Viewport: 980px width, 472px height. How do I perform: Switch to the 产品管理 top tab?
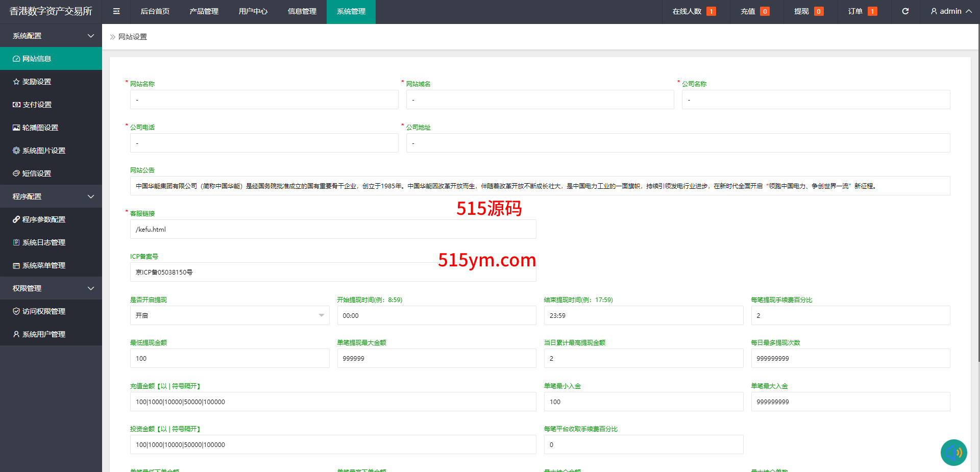[x=204, y=11]
